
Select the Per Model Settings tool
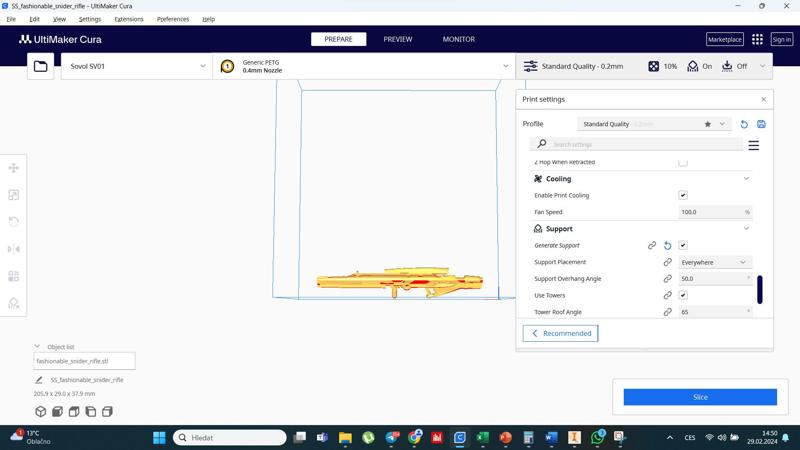pyautogui.click(x=14, y=276)
